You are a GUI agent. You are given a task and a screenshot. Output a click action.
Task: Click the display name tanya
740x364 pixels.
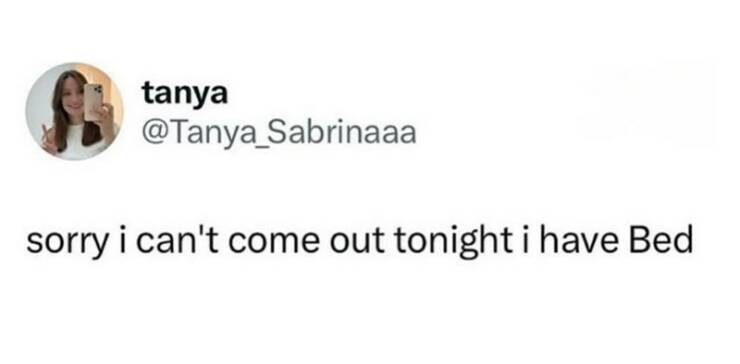point(185,94)
